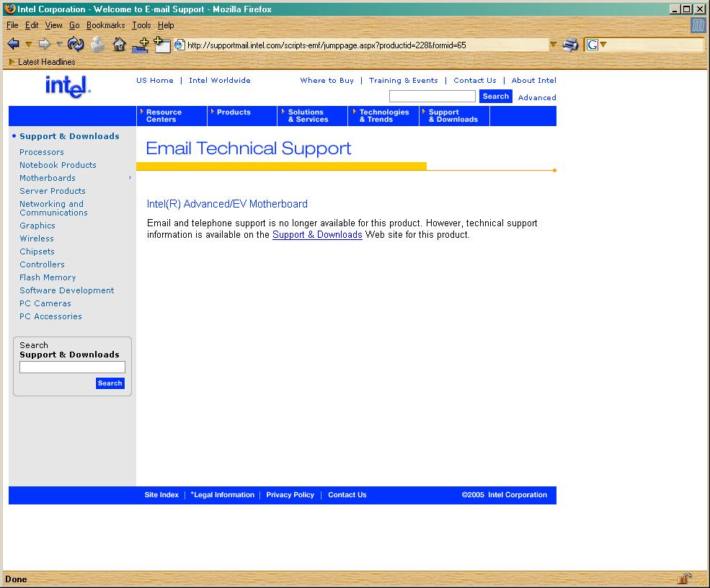Open a new window with toolbar icon

162,45
